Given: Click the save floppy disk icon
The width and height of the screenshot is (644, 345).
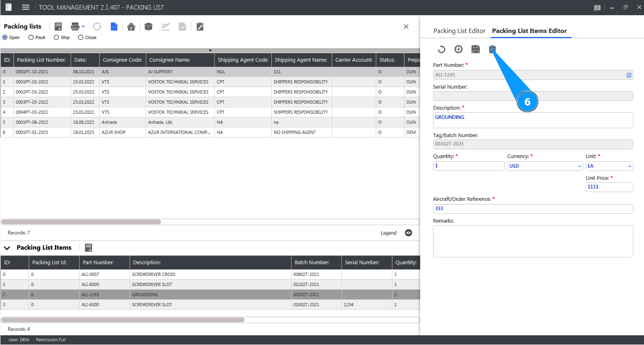Looking at the screenshot, I should pyautogui.click(x=475, y=49).
